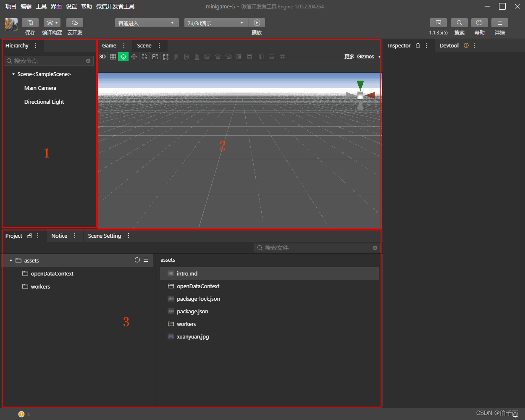Click the align vertical center icon
This screenshot has height=420, width=525.
click(186, 57)
